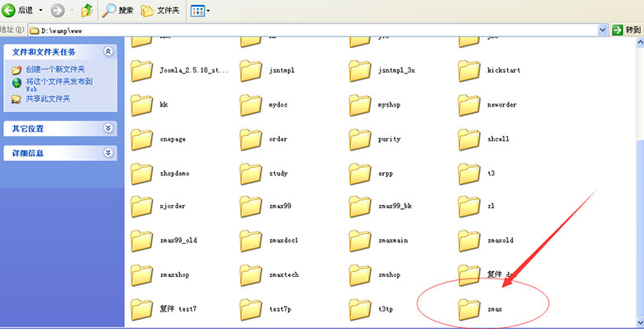Select the shopdemo folder

(x=160, y=174)
